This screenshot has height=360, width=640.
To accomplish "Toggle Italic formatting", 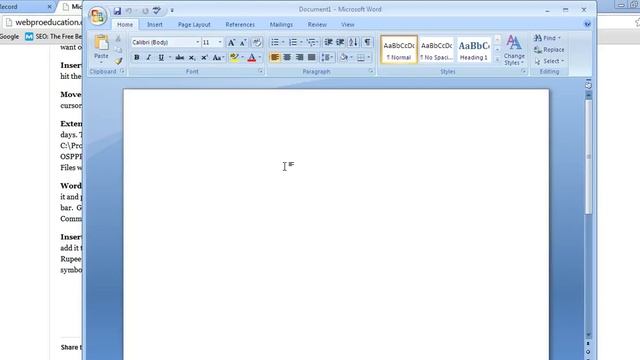I will (149, 58).
